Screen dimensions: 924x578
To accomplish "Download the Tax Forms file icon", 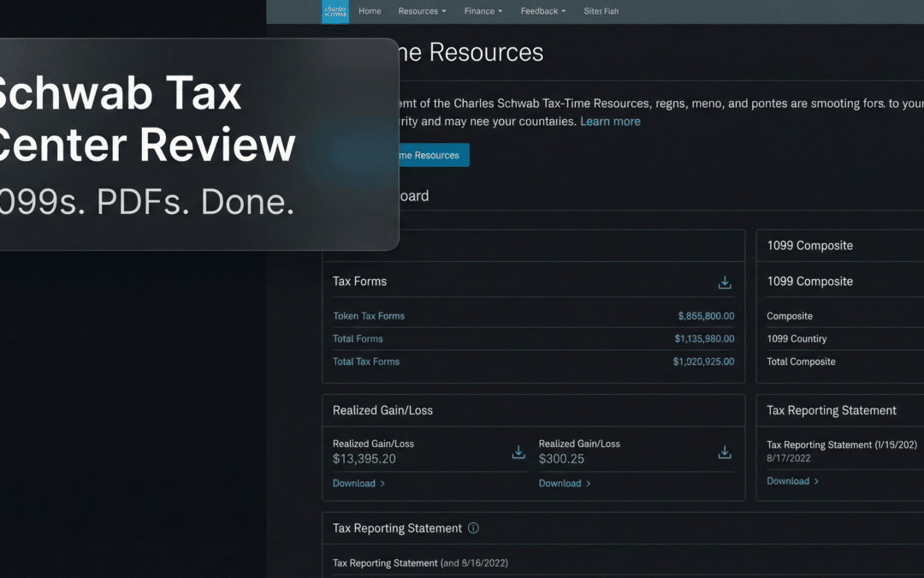I will click(x=725, y=283).
